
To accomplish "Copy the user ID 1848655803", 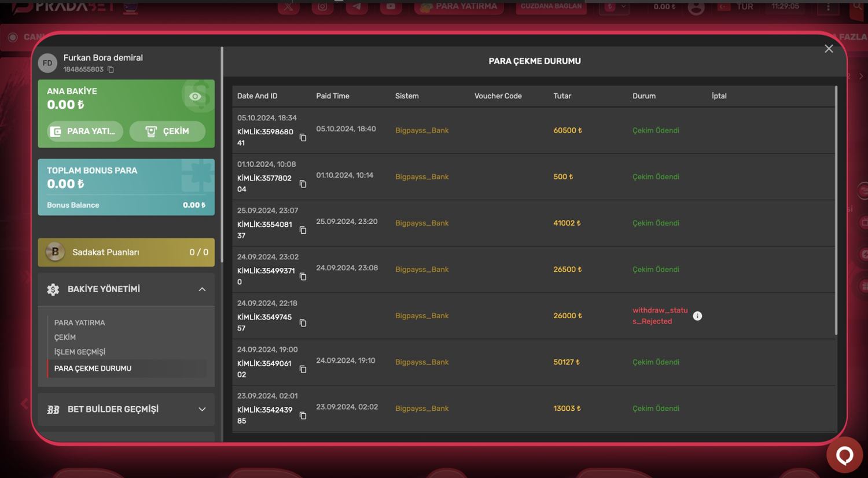I will pyautogui.click(x=111, y=69).
